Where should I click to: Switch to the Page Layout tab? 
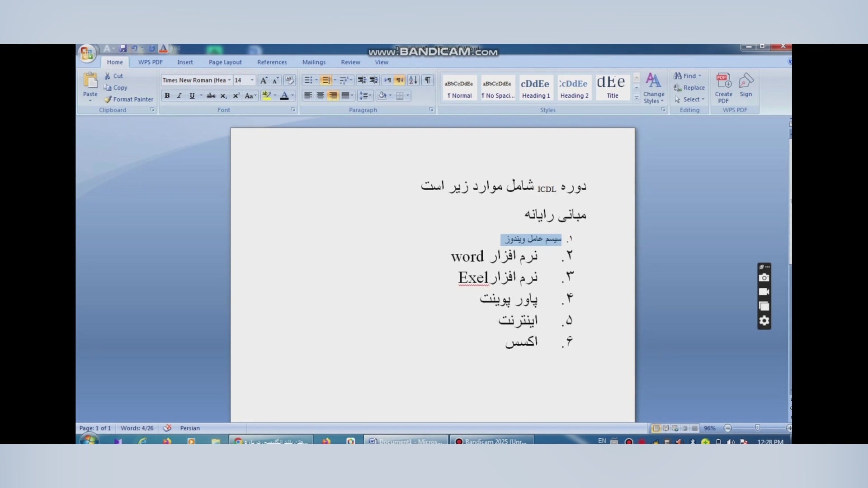(x=225, y=62)
